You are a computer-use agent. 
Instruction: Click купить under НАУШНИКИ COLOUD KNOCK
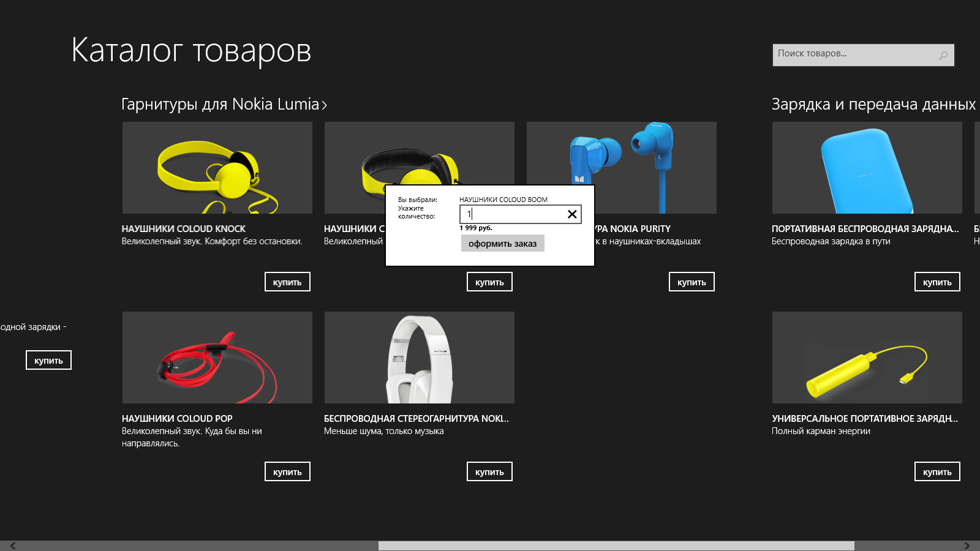(x=287, y=282)
